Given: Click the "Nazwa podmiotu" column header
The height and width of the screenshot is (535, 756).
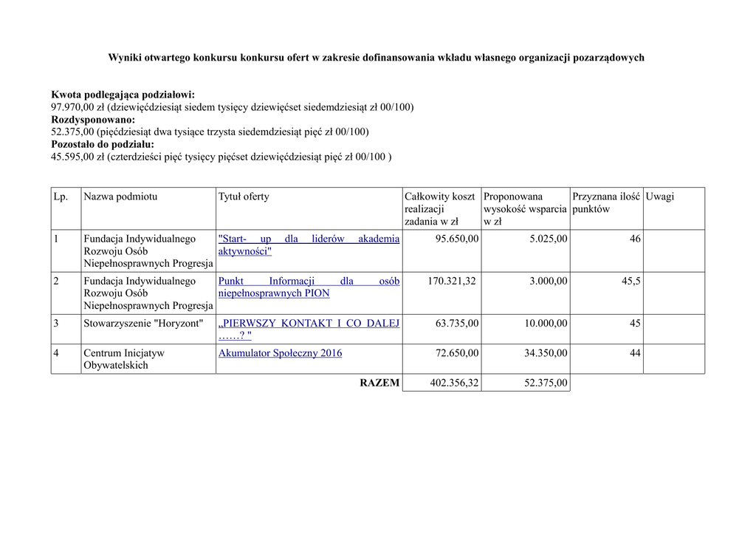Looking at the screenshot, I should (120, 197).
